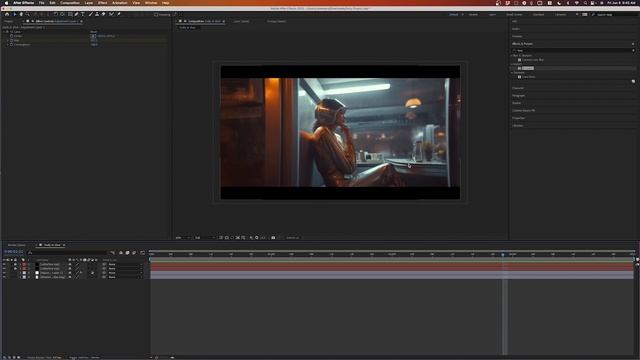This screenshot has height=360, width=640.
Task: Select the Pen tool
Action: tap(76, 14)
